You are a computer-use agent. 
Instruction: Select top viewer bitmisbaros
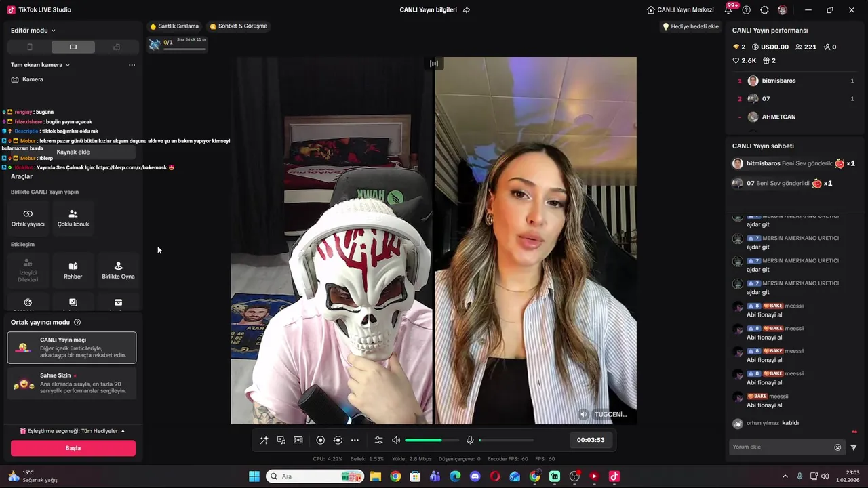point(795,81)
